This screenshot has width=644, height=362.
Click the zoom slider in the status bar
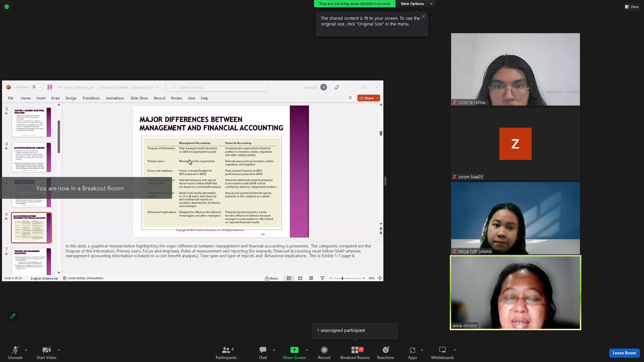347,278
